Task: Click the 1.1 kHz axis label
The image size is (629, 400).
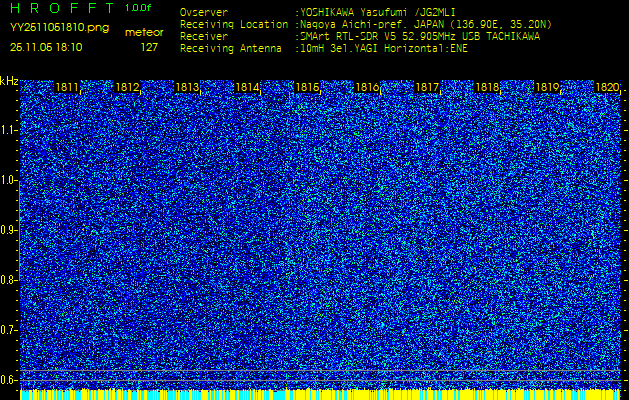Action: [9, 130]
